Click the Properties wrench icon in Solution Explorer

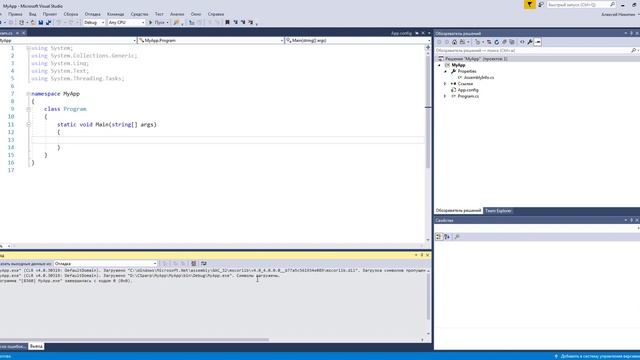(x=530, y=42)
